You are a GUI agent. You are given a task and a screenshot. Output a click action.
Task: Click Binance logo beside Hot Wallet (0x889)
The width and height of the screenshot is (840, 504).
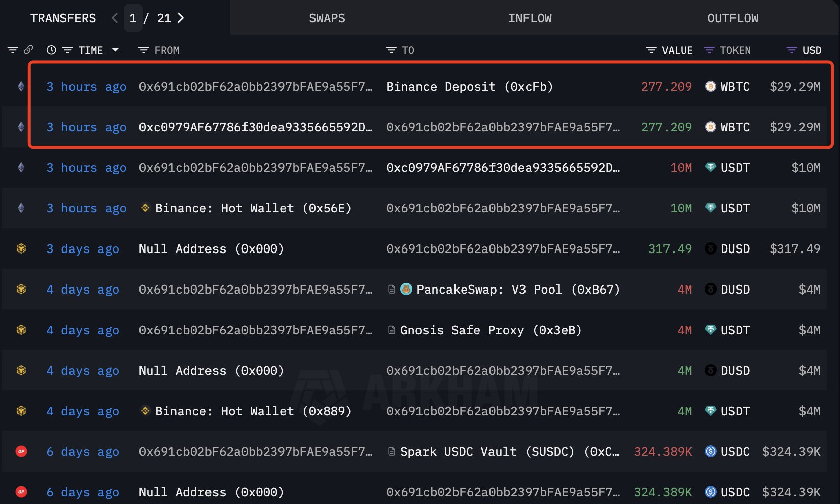(x=145, y=411)
